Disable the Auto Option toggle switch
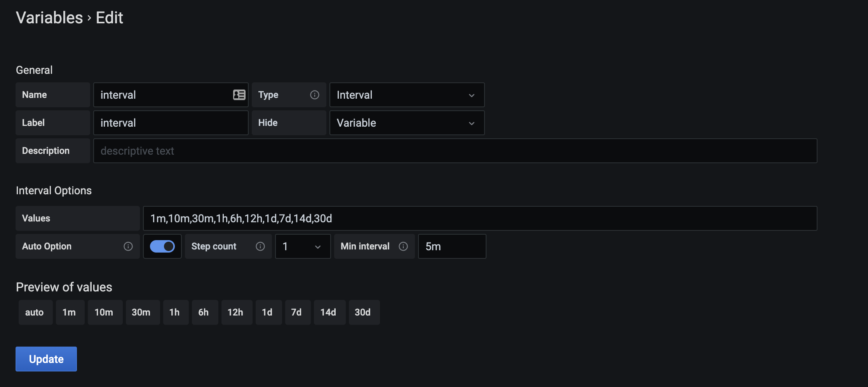 (x=162, y=246)
